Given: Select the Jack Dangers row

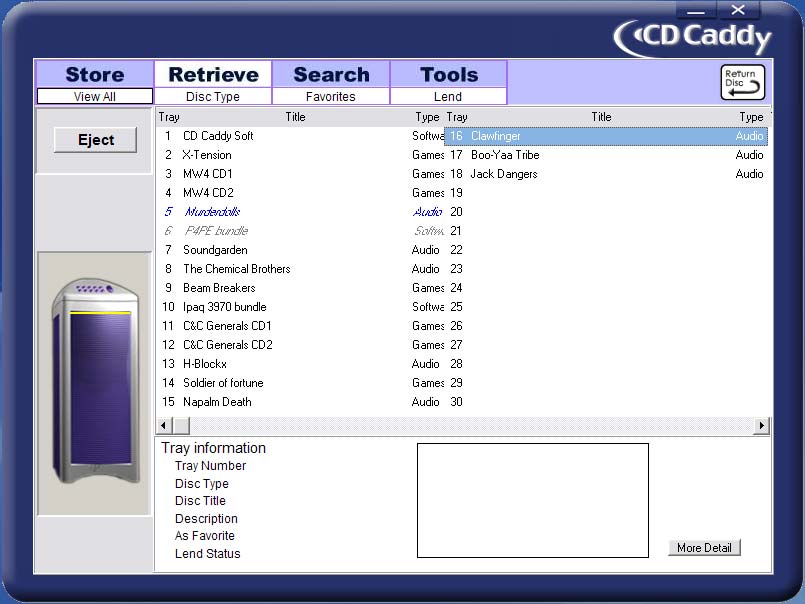Looking at the screenshot, I should pos(606,174).
